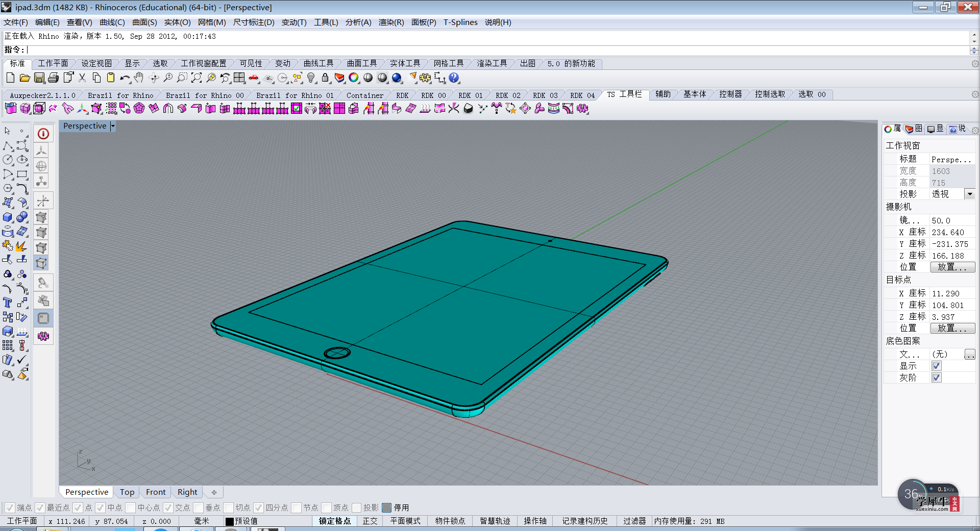This screenshot has width=980, height=531.
Task: Click the Print icon
Action: pyautogui.click(x=53, y=78)
